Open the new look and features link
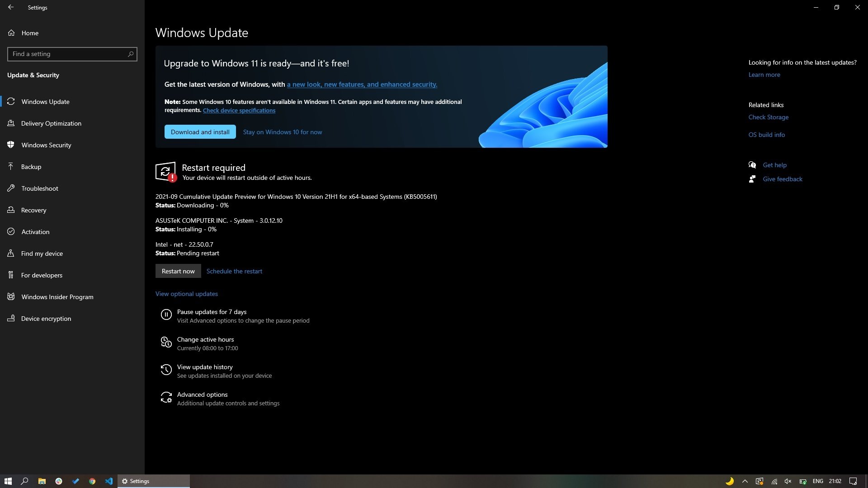 click(362, 84)
